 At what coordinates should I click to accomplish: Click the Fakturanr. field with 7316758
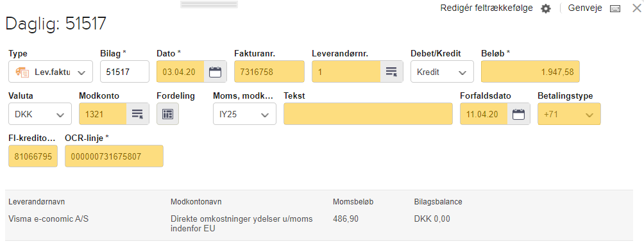point(269,72)
